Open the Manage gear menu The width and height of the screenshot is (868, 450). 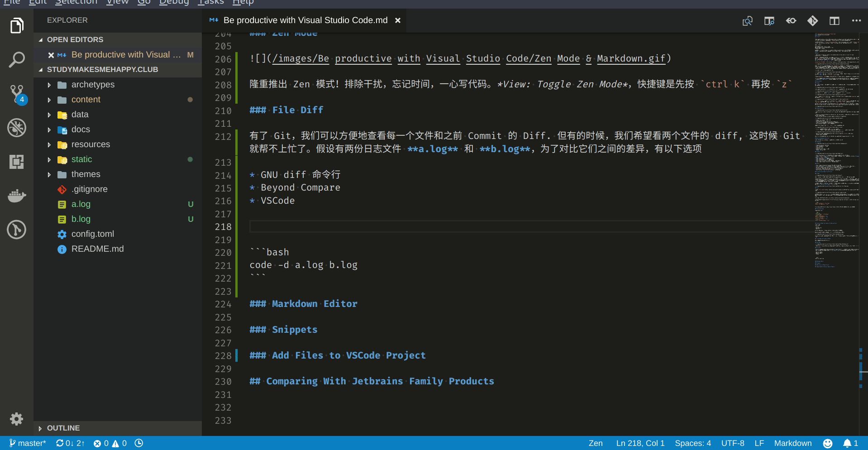17,419
